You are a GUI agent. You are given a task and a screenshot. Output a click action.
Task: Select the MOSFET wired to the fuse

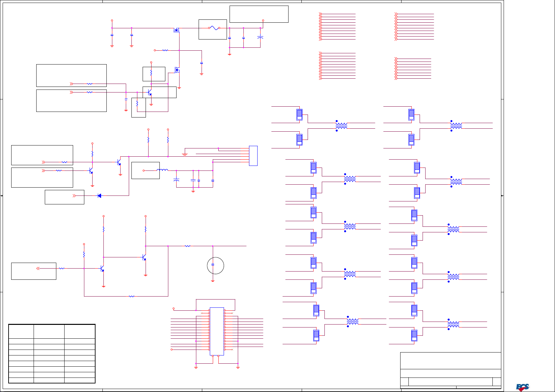(177, 30)
